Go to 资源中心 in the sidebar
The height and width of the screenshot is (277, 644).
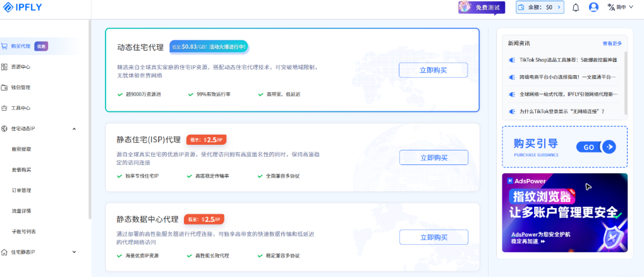click(20, 66)
